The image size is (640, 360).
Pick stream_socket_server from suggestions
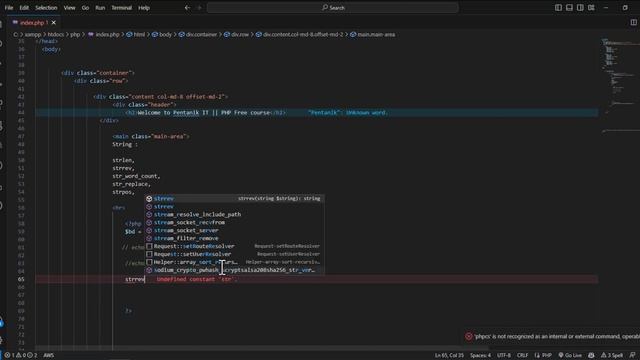pyautogui.click(x=235, y=230)
